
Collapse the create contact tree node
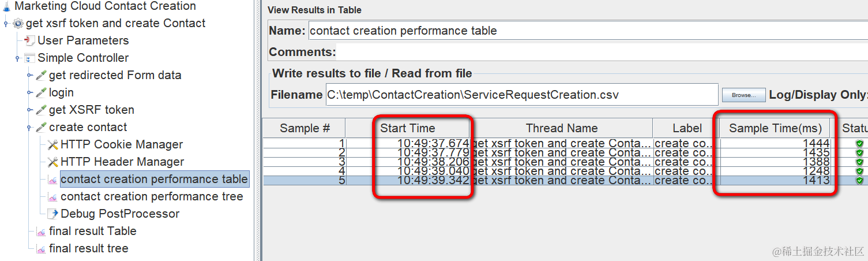[29, 127]
